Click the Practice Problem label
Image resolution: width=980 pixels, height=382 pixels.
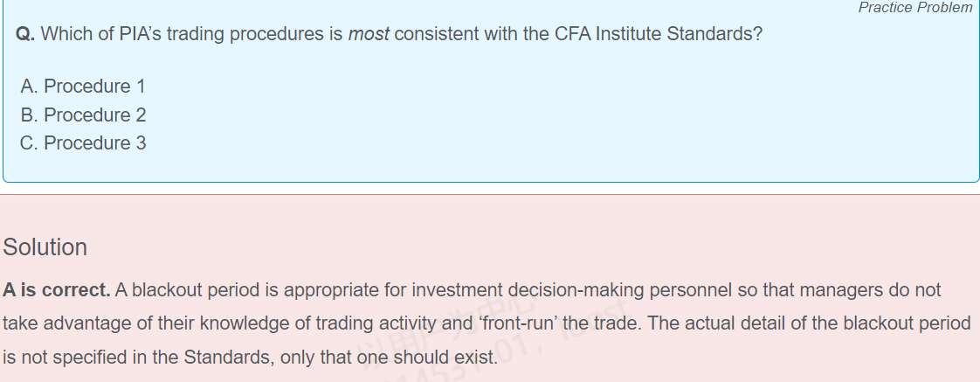click(x=914, y=8)
